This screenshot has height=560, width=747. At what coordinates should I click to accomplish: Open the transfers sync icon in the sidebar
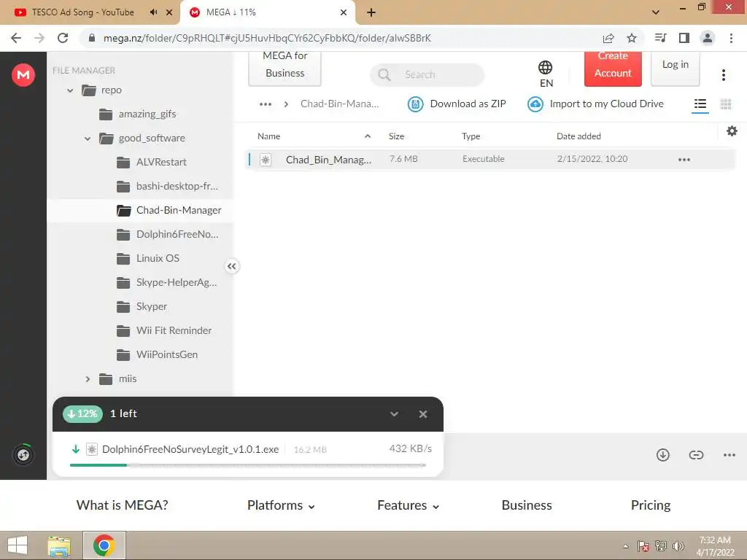(x=23, y=455)
